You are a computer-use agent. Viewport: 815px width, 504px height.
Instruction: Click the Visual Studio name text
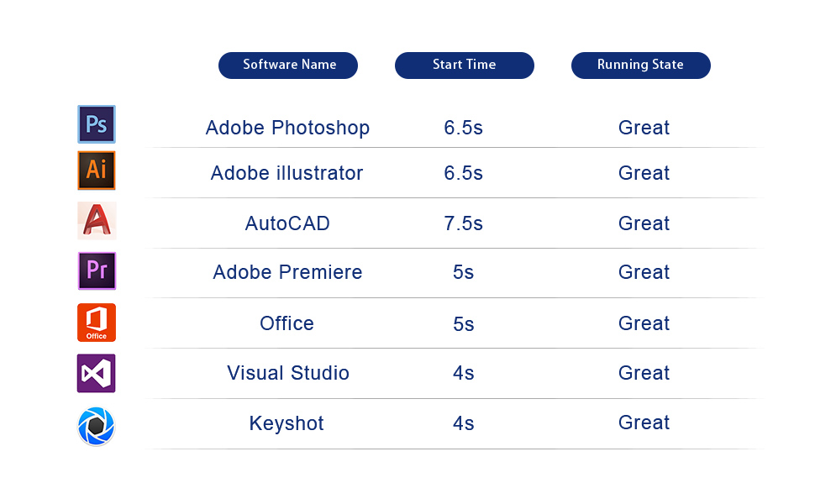tap(287, 373)
